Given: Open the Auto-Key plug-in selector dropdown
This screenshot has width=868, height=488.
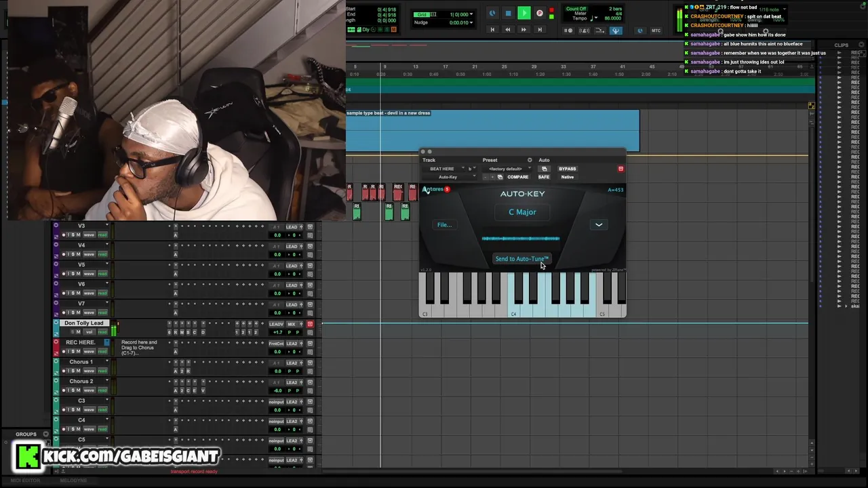Looking at the screenshot, I should 450,177.
